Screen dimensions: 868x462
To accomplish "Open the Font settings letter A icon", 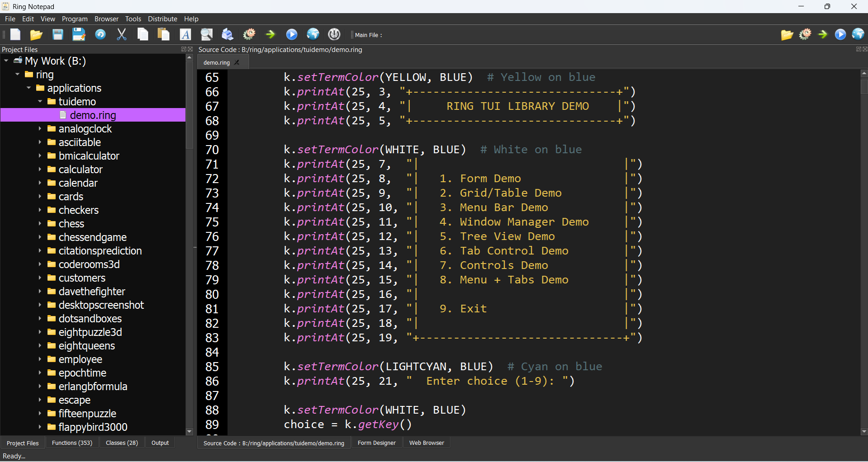I will 185,35.
